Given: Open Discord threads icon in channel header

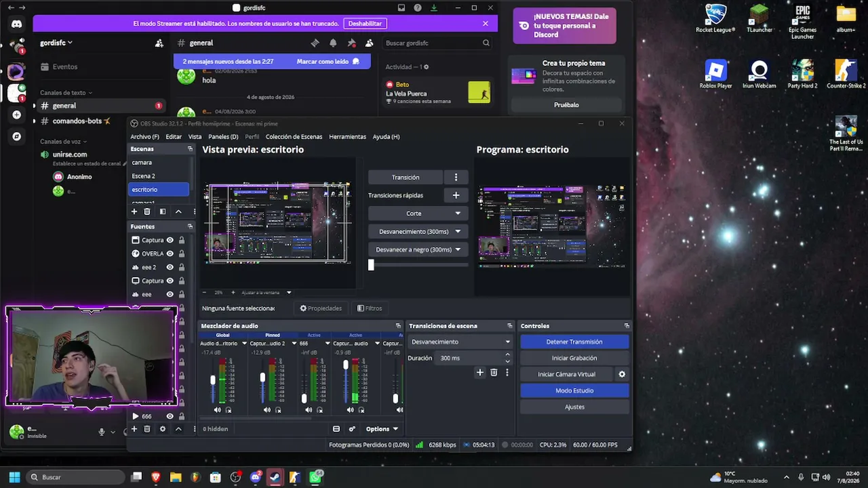Looking at the screenshot, I should pos(315,43).
